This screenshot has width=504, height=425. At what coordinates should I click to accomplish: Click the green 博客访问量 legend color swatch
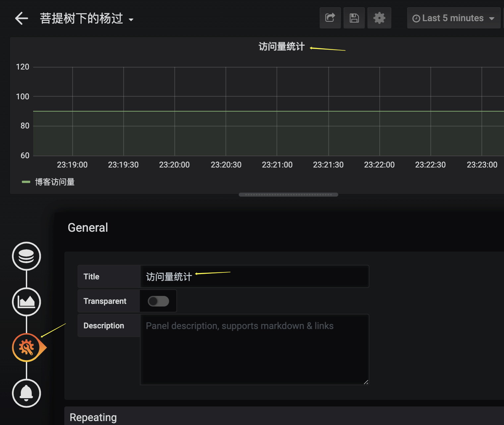(x=26, y=182)
